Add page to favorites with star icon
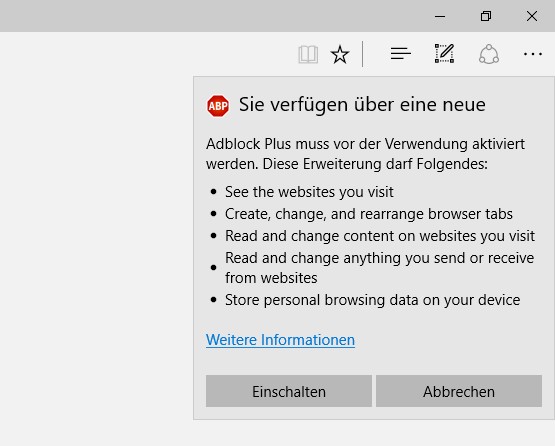 pyautogui.click(x=340, y=55)
